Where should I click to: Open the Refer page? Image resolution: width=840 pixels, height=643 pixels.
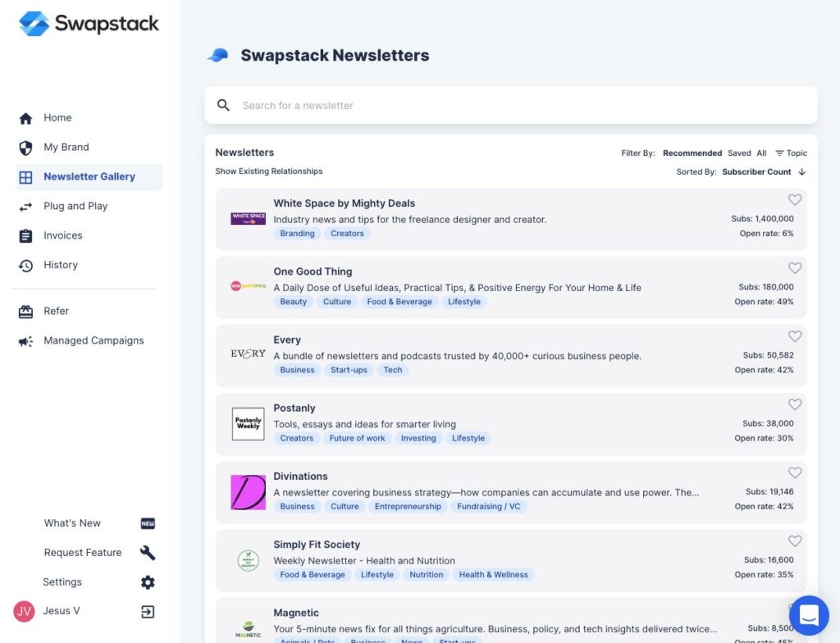pos(57,312)
